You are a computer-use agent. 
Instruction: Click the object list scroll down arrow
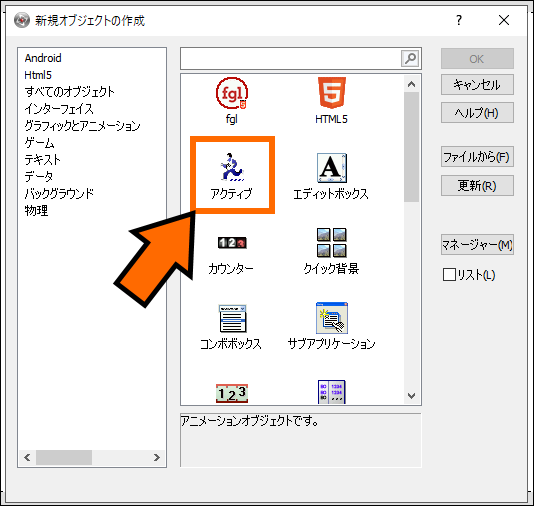click(x=411, y=396)
